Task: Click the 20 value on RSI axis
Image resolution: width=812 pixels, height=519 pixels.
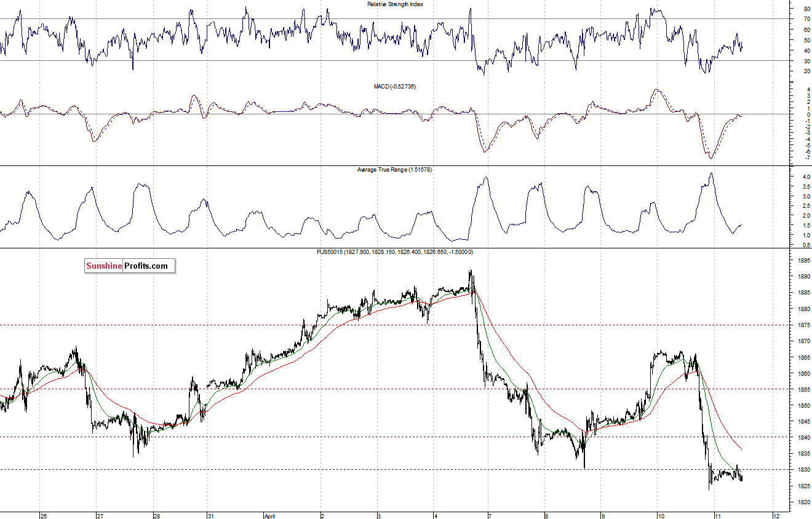Action: [x=806, y=71]
